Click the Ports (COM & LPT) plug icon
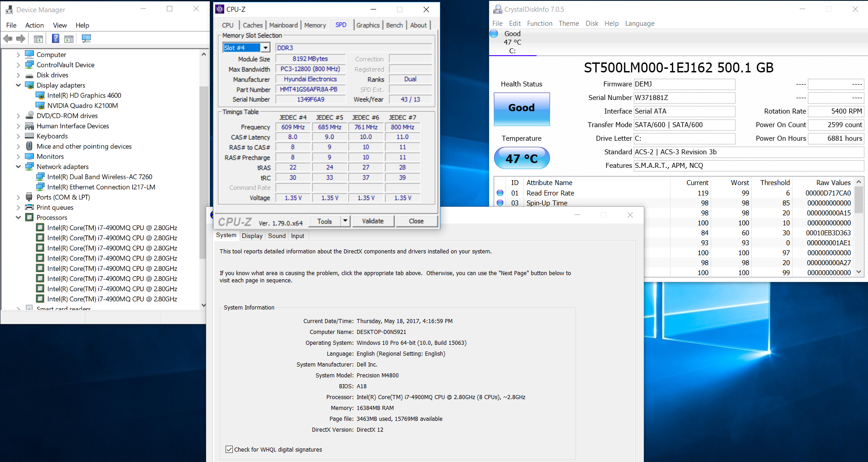Image resolution: width=868 pixels, height=462 pixels. click(29, 197)
